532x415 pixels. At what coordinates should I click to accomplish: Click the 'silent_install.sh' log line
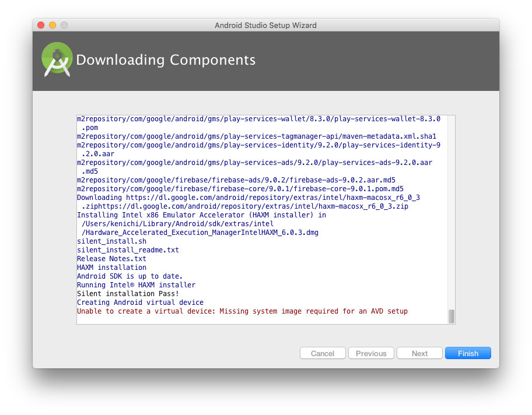click(x=111, y=241)
